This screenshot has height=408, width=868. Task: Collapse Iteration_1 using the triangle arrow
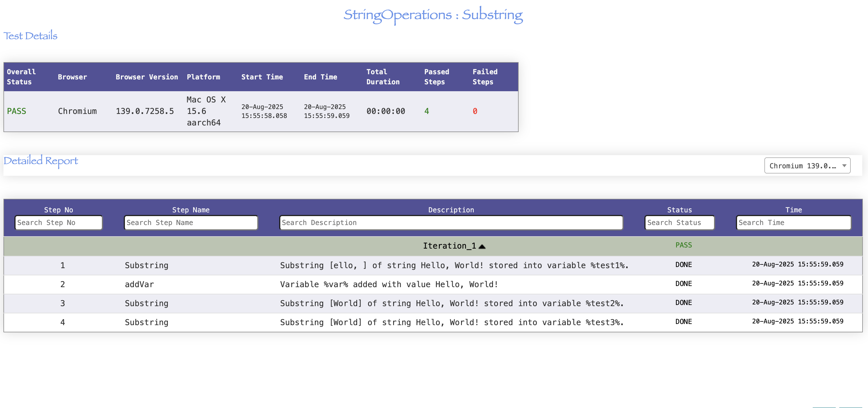tap(482, 247)
